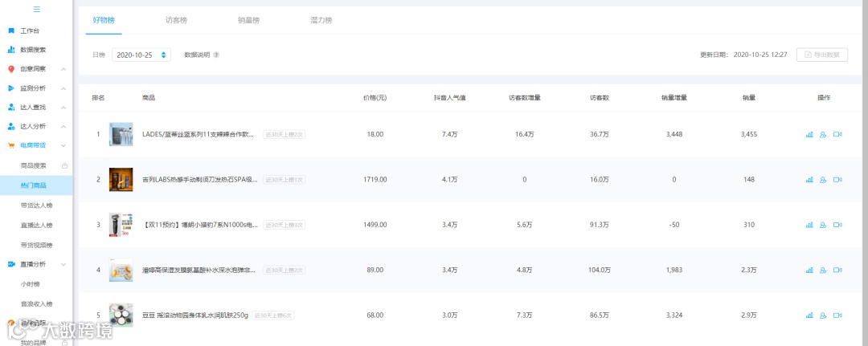Viewport: 868px width, 346px height.
Task: Click the help icon beside 数据说明
Action: pos(216,55)
